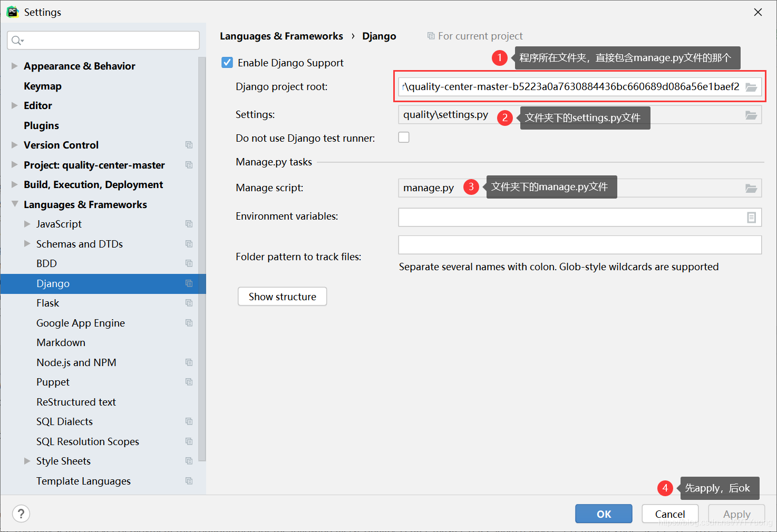This screenshot has height=532, width=777.
Task: Expand JavaScript subsection arrow
Action: coord(27,224)
